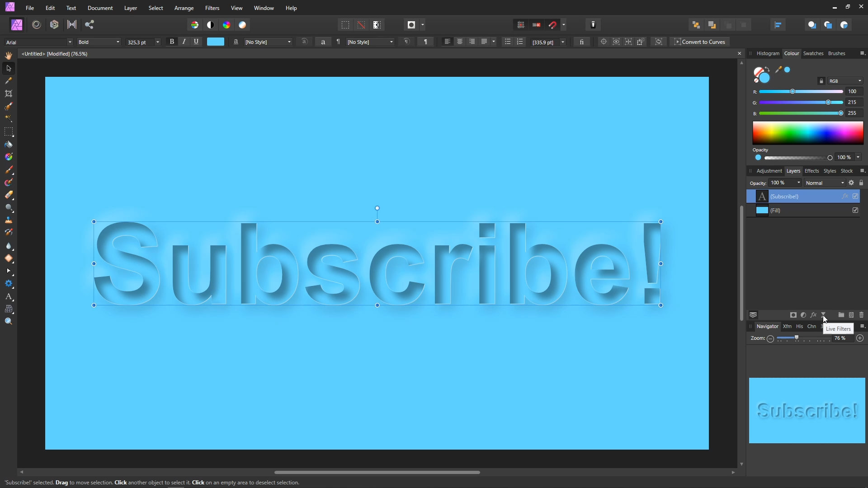Click the zoom in plus button
868x488 pixels.
(x=860, y=338)
